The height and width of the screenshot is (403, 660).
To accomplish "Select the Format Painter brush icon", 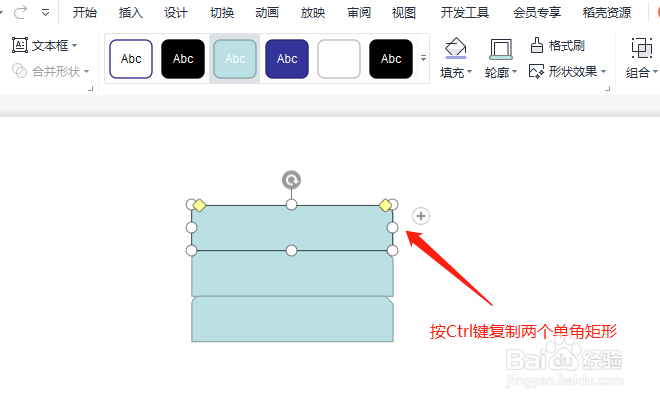I will pos(537,45).
